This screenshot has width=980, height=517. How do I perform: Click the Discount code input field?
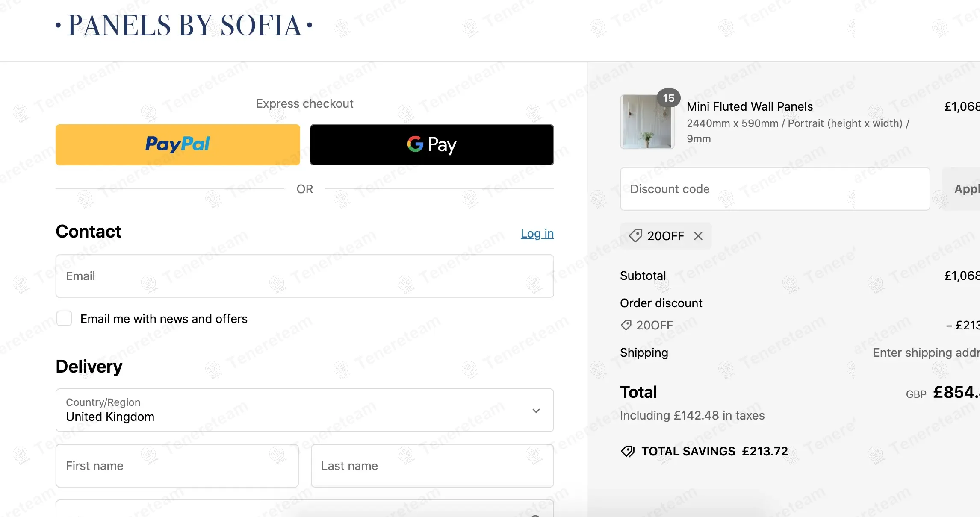[x=775, y=189]
